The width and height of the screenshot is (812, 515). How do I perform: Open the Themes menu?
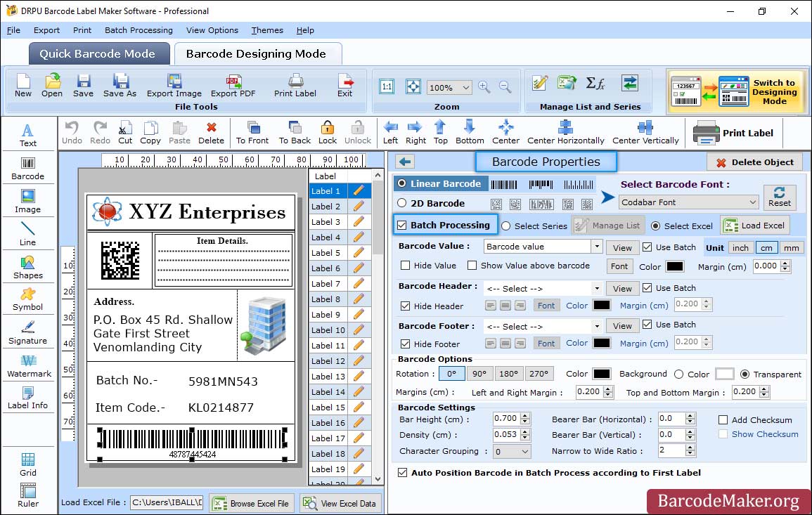(x=267, y=30)
